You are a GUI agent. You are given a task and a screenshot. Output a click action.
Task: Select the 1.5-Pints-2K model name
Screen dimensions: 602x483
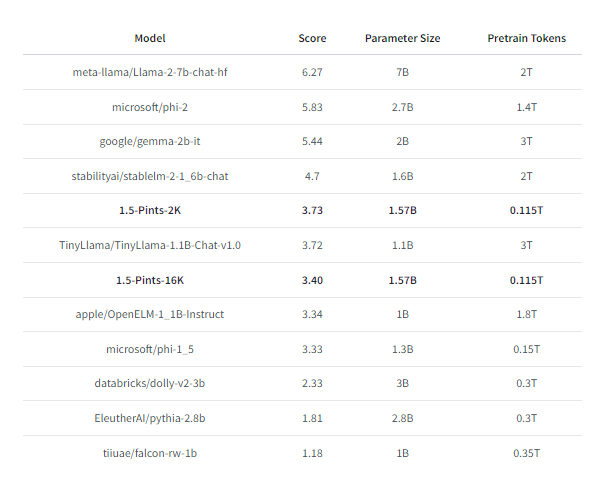pos(150,210)
